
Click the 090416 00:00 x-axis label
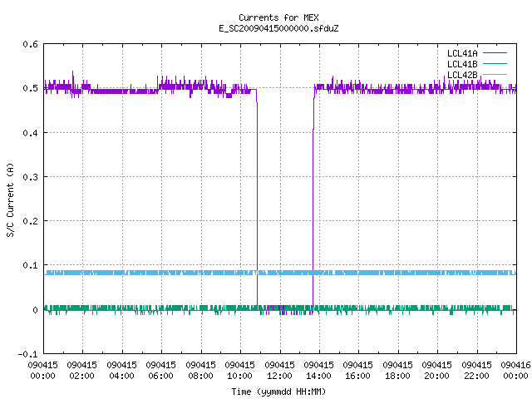[x=516, y=370]
